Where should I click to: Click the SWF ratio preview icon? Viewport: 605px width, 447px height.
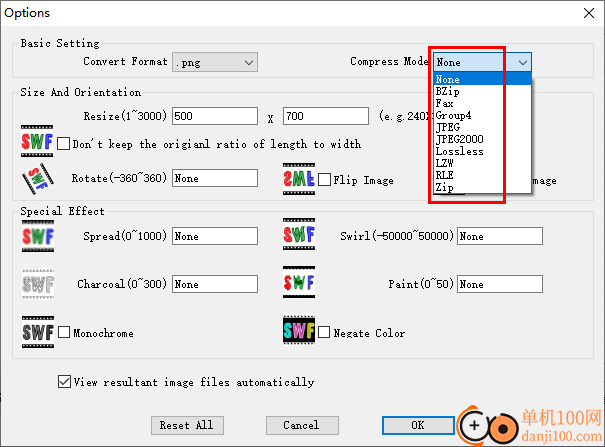[37, 141]
